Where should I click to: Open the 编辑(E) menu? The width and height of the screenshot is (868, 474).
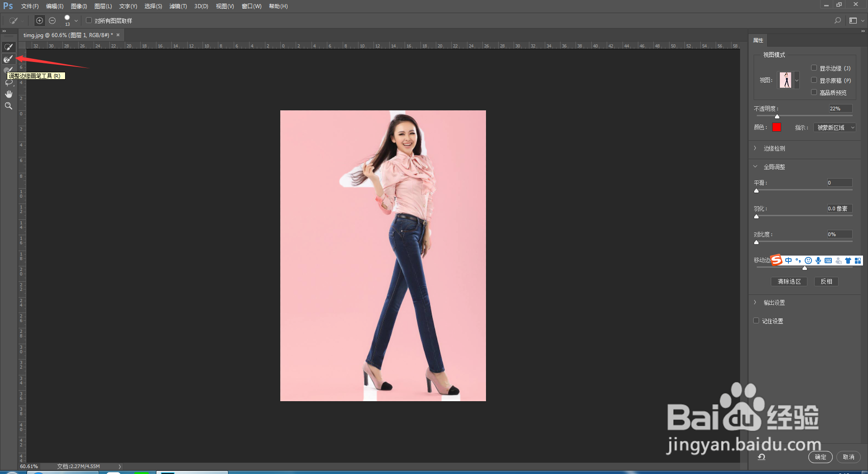(55, 6)
